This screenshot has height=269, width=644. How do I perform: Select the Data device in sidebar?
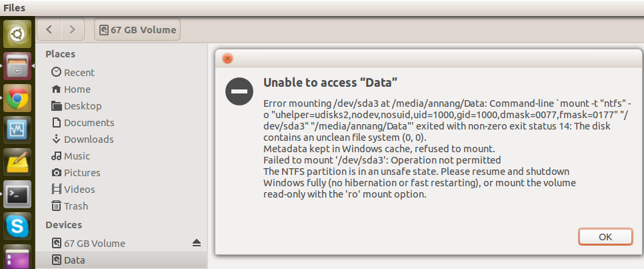pyautogui.click(x=74, y=260)
